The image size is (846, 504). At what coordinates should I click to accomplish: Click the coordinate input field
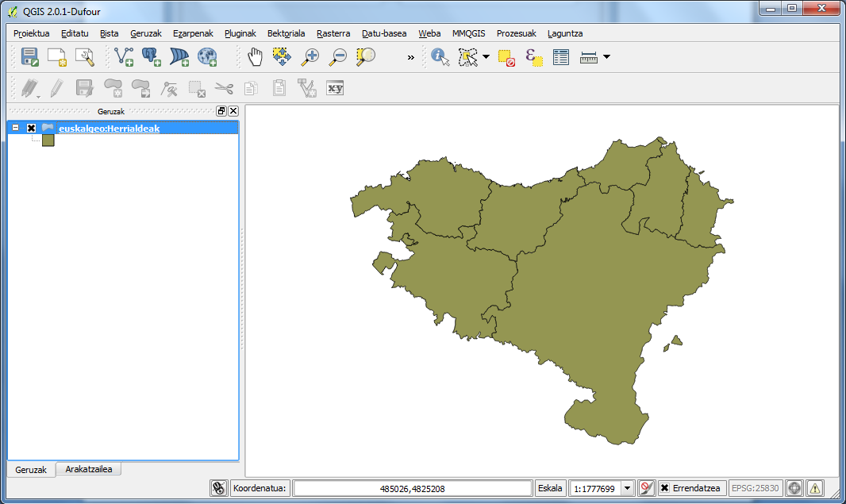[412, 488]
